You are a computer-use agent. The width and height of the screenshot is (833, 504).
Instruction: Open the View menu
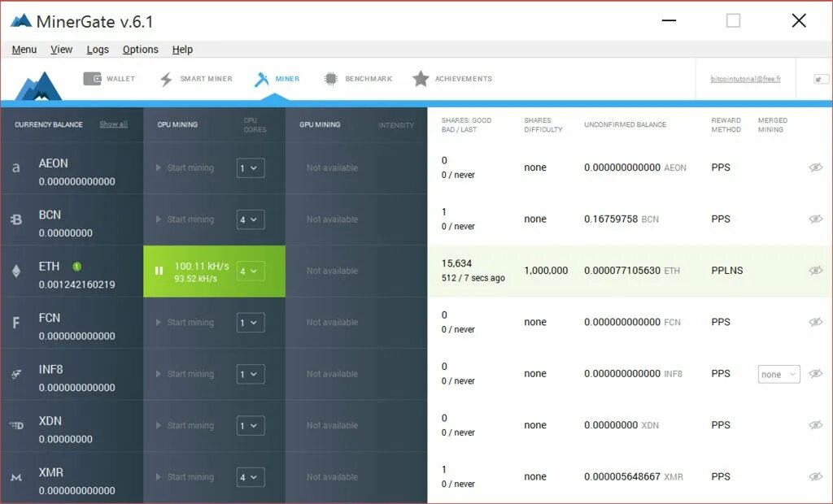pyautogui.click(x=61, y=50)
